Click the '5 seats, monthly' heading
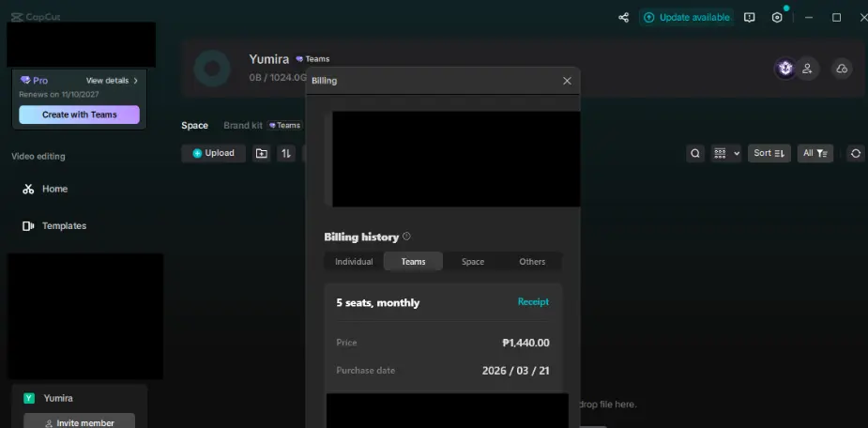868x428 pixels. (378, 303)
